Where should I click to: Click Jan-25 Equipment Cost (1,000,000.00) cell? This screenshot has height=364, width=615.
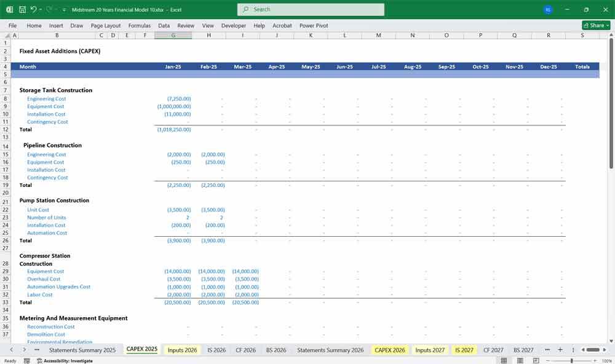tap(173, 106)
